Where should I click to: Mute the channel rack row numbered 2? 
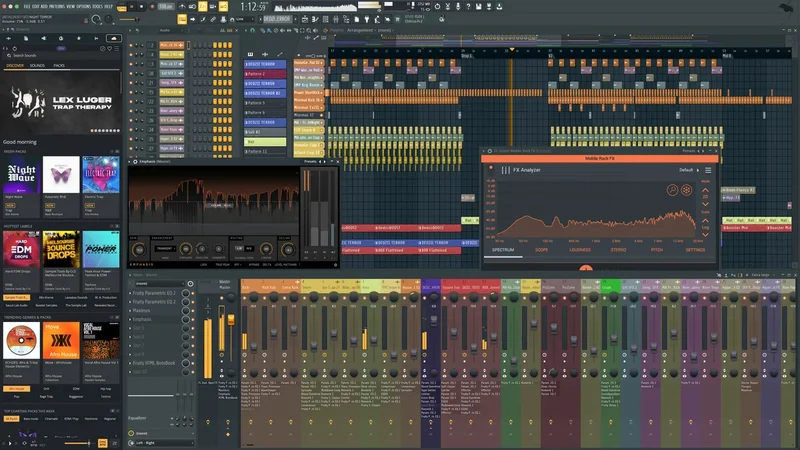click(131, 45)
